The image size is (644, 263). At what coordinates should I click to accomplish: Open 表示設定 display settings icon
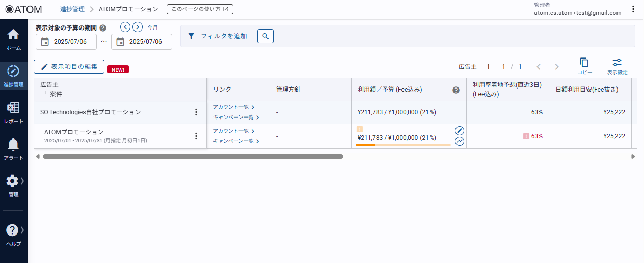pos(617,63)
